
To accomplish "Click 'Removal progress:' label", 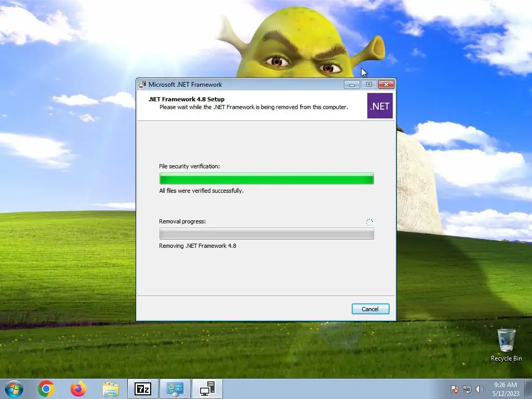I will point(182,221).
